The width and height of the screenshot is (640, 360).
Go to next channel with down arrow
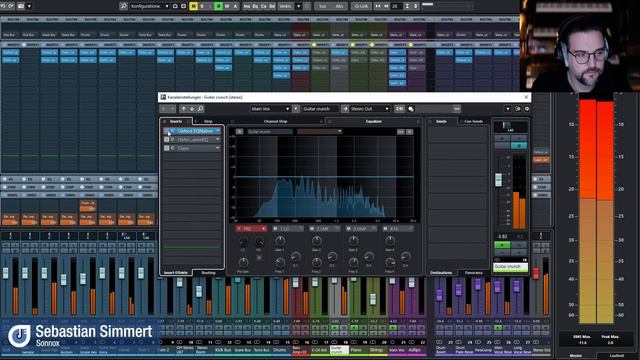[192, 109]
